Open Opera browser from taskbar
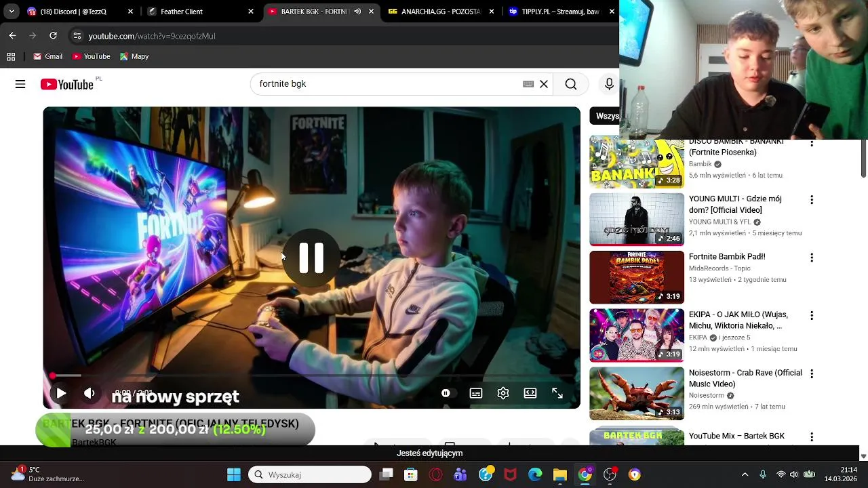Screen dimensions: 868x488 pos(436,474)
